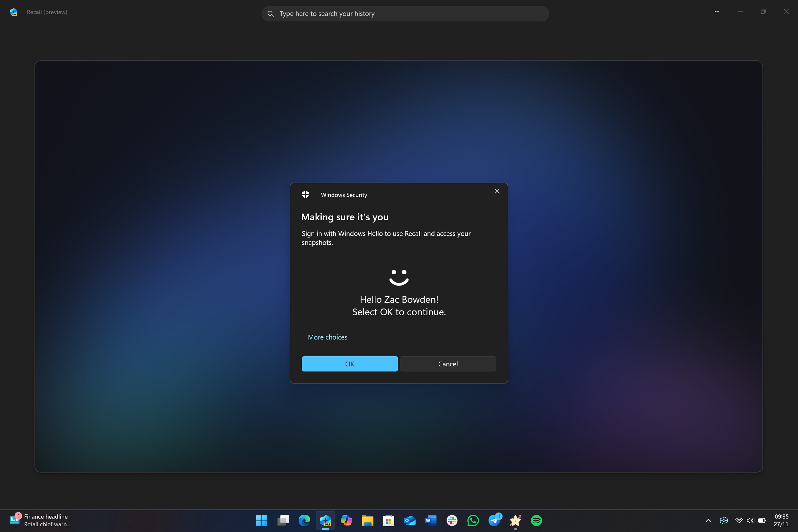Image resolution: width=798 pixels, height=532 pixels.
Task: Open Microsoft Store from the taskbar
Action: [x=388, y=520]
